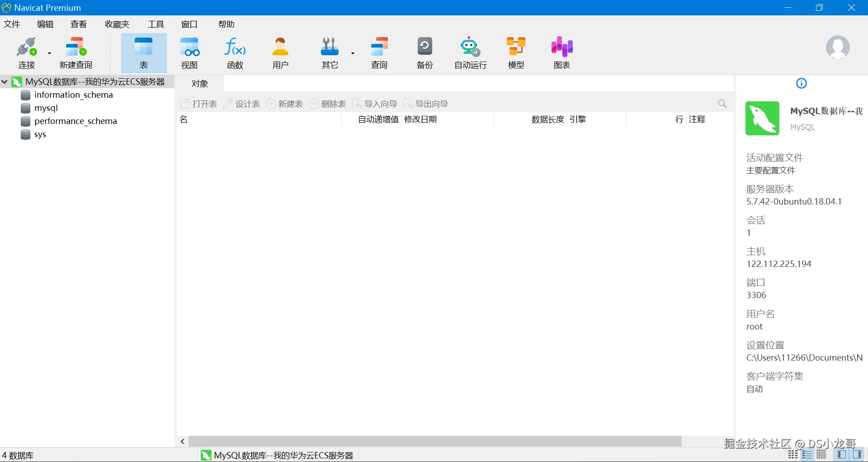Click the user account avatar

point(838,48)
